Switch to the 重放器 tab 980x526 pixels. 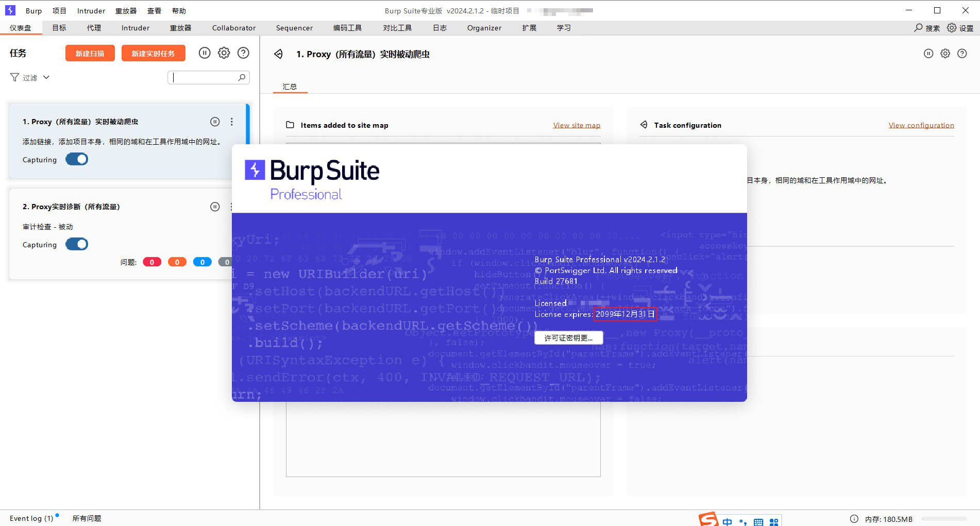[180, 28]
